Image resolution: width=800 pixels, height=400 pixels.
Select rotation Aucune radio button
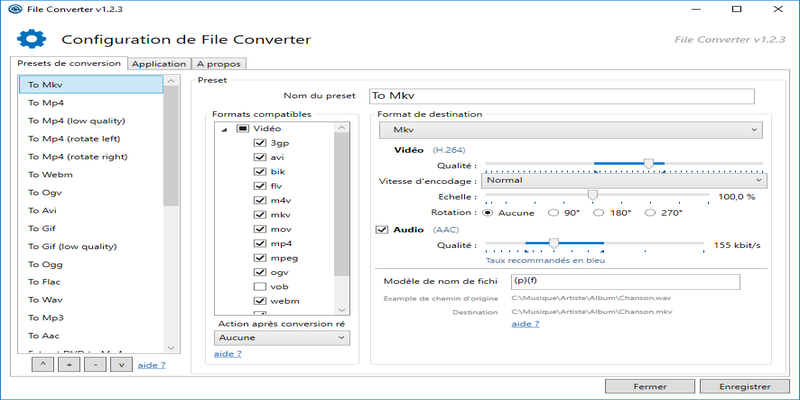pos(488,213)
